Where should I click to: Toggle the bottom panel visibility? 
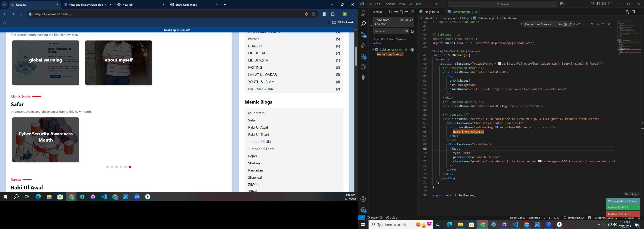604,4
